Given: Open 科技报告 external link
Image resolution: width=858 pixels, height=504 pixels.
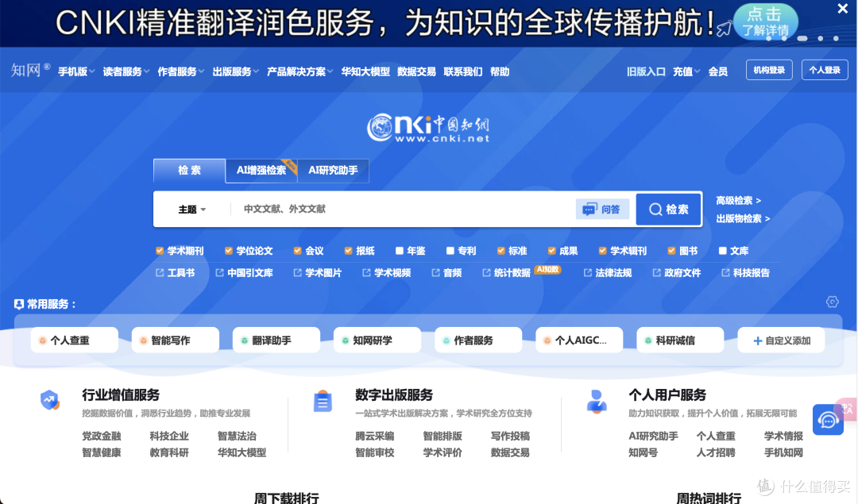Looking at the screenshot, I should [745, 273].
